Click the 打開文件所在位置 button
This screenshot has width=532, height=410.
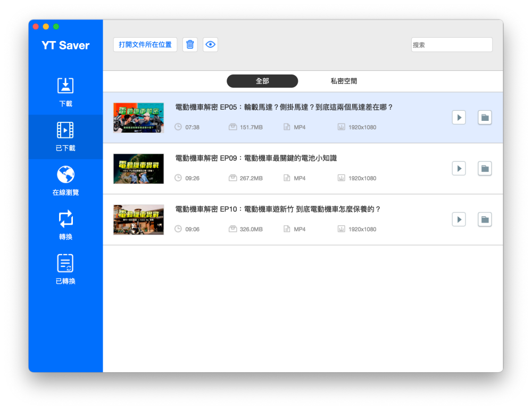click(145, 45)
